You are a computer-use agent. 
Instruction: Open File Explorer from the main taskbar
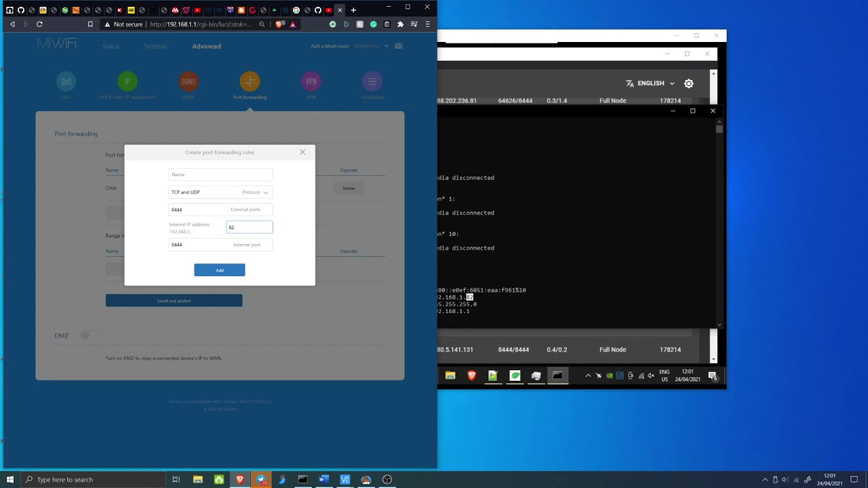tap(197, 479)
